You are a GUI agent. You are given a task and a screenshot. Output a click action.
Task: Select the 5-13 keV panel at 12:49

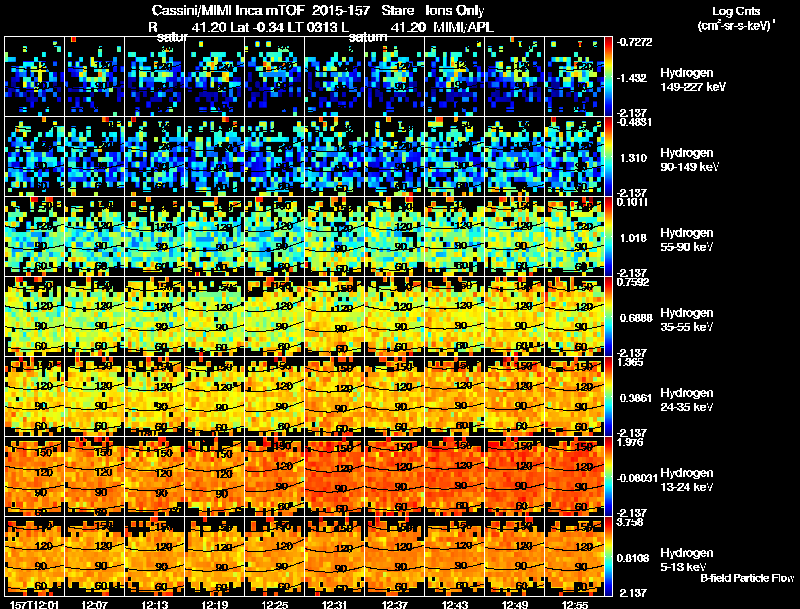[x=515, y=557]
